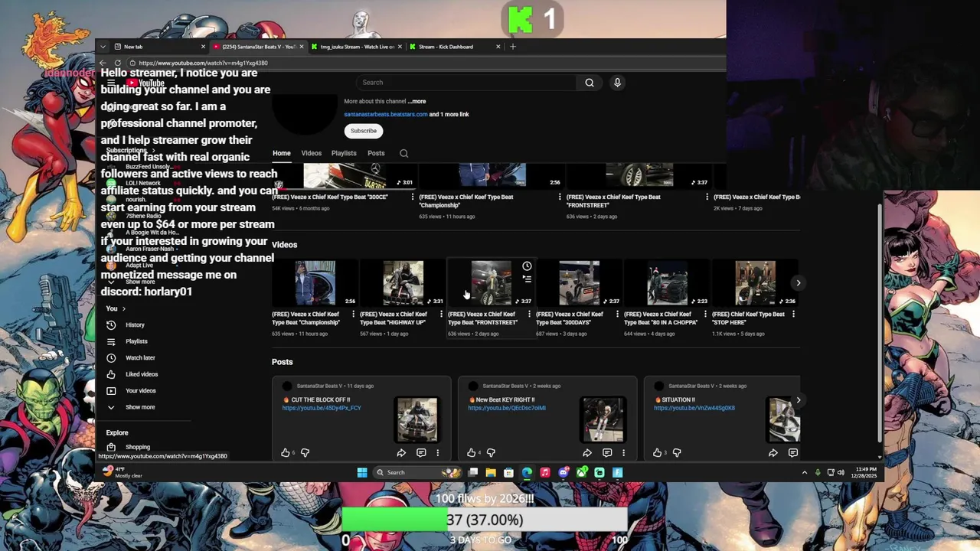Open youtu.be/45Dy4Px_FCY post link
The image size is (980, 551).
coord(322,408)
